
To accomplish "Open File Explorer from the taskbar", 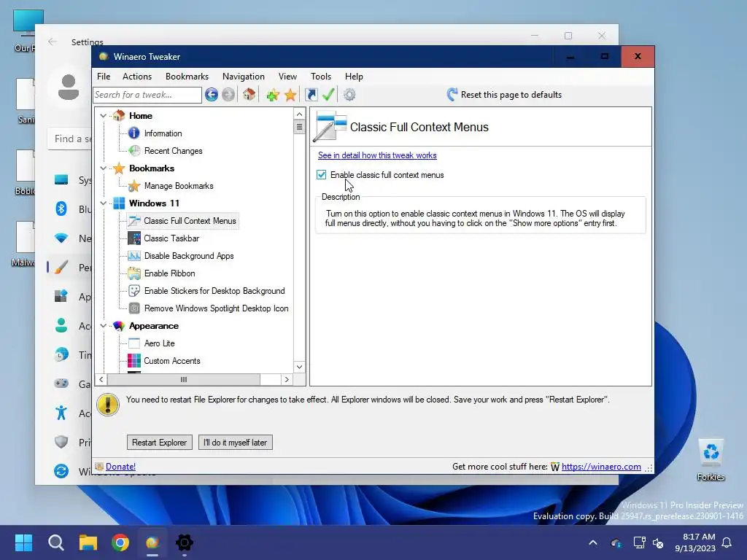I will [88, 542].
